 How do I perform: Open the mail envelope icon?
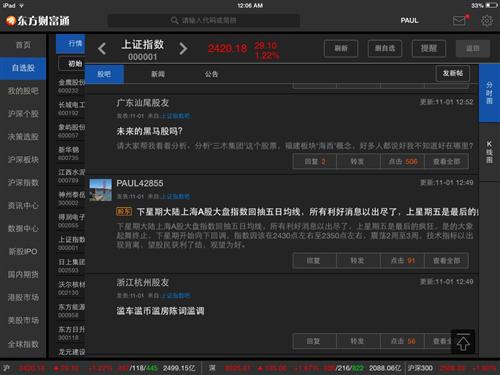(459, 21)
